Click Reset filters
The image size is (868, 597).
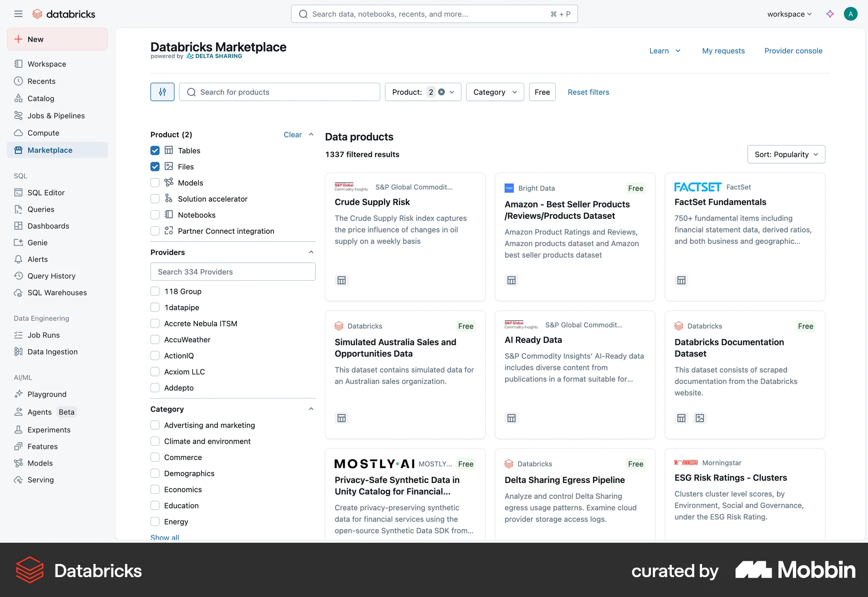click(x=588, y=92)
